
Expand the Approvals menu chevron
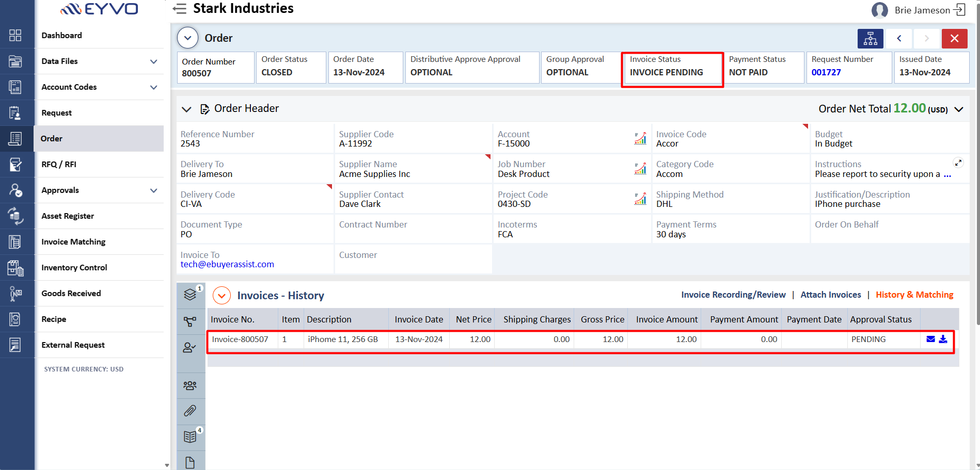pyautogui.click(x=153, y=190)
